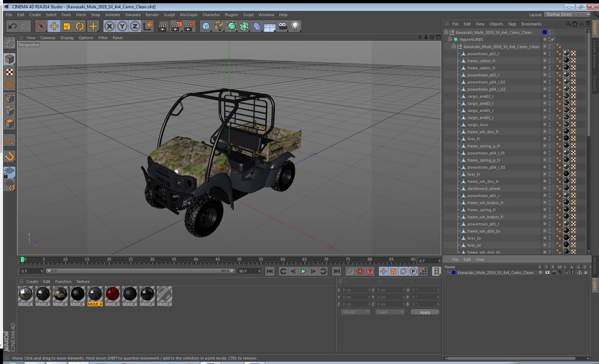Open the Structure side tab
This screenshot has width=599, height=364.
595,83
